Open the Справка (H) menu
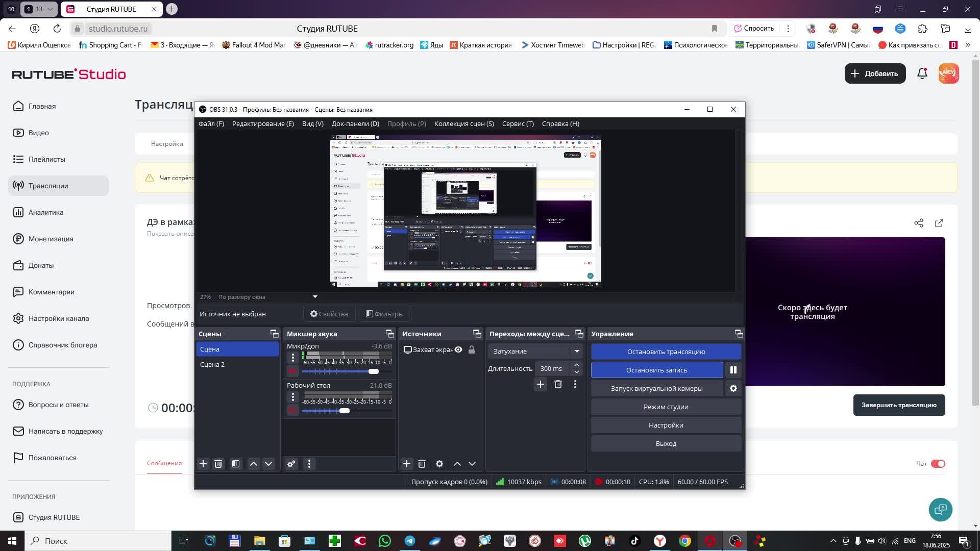The image size is (980, 551). pyautogui.click(x=560, y=123)
